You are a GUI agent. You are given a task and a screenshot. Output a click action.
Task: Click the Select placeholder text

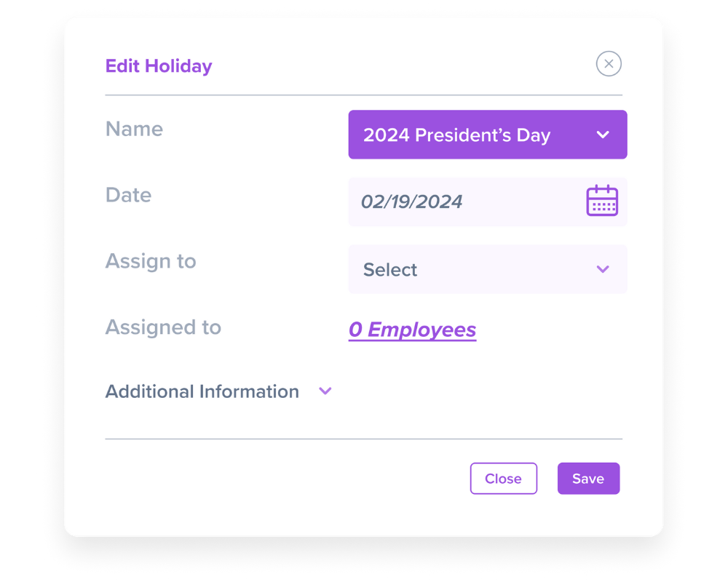coord(390,270)
